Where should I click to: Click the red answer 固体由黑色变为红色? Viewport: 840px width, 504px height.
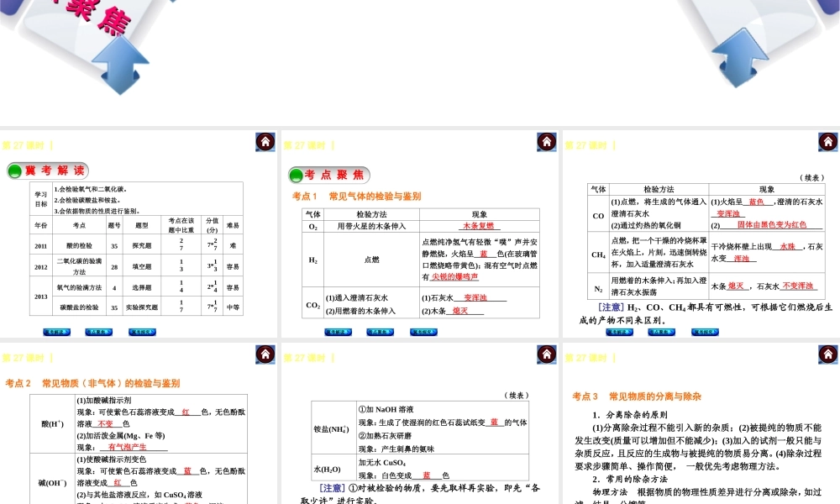click(772, 225)
